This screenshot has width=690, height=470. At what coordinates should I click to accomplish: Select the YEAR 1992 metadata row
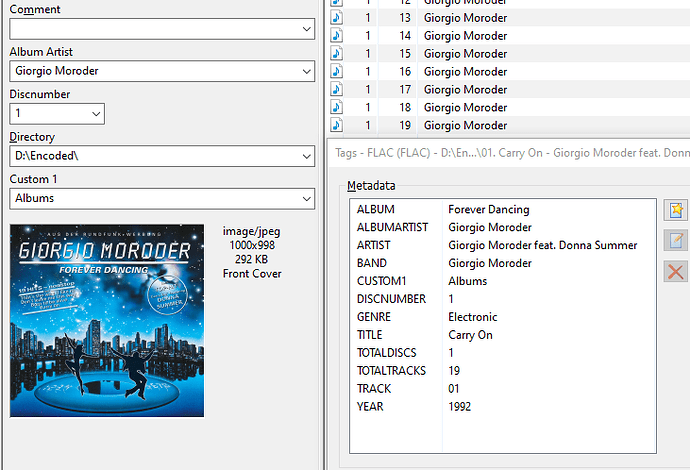(503, 407)
